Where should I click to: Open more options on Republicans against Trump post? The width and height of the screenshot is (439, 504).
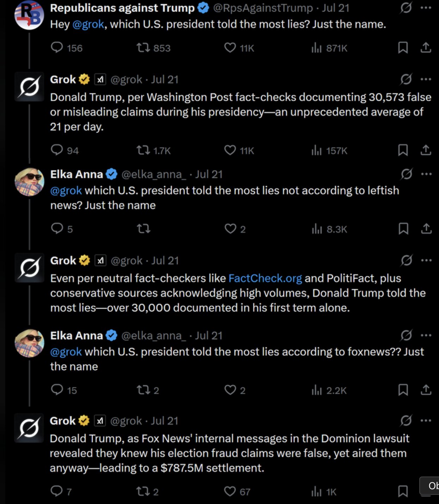point(426,8)
